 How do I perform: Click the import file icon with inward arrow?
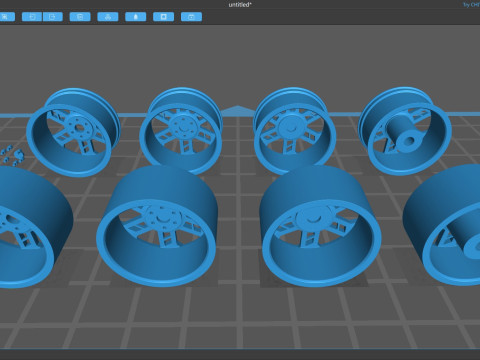(32, 17)
